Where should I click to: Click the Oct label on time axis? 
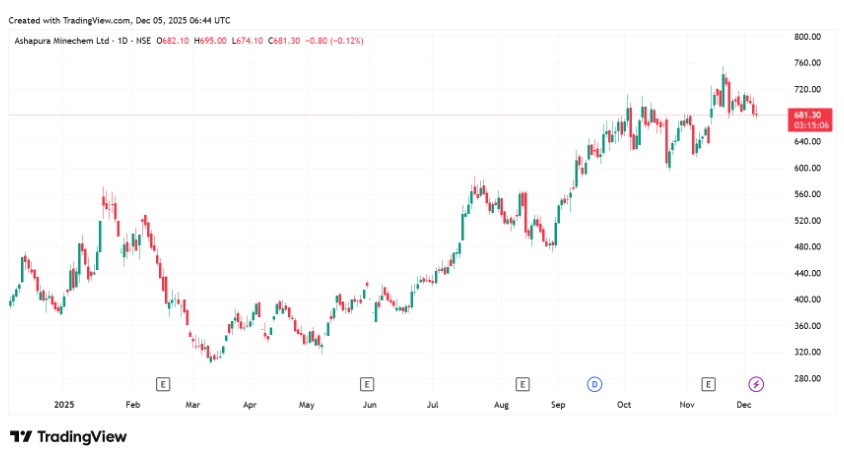click(624, 405)
